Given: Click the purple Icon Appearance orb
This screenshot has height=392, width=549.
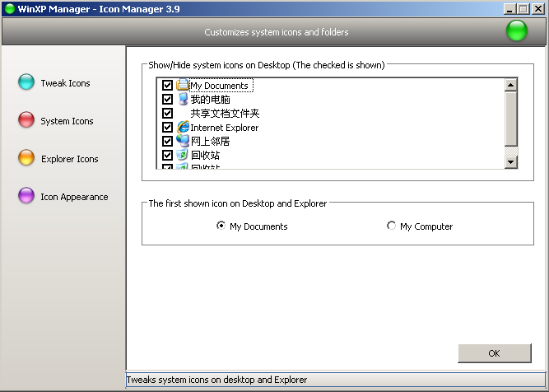Looking at the screenshot, I should point(26,196).
